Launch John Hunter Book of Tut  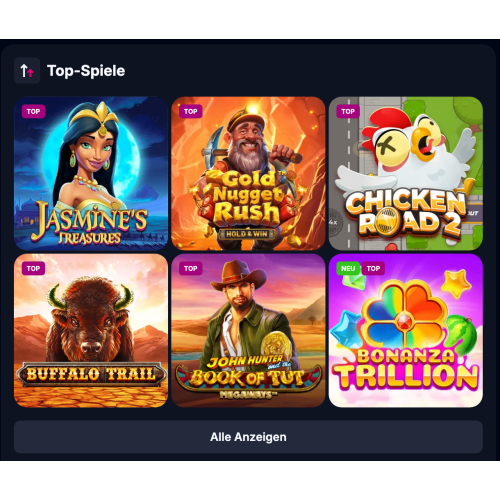(248, 331)
